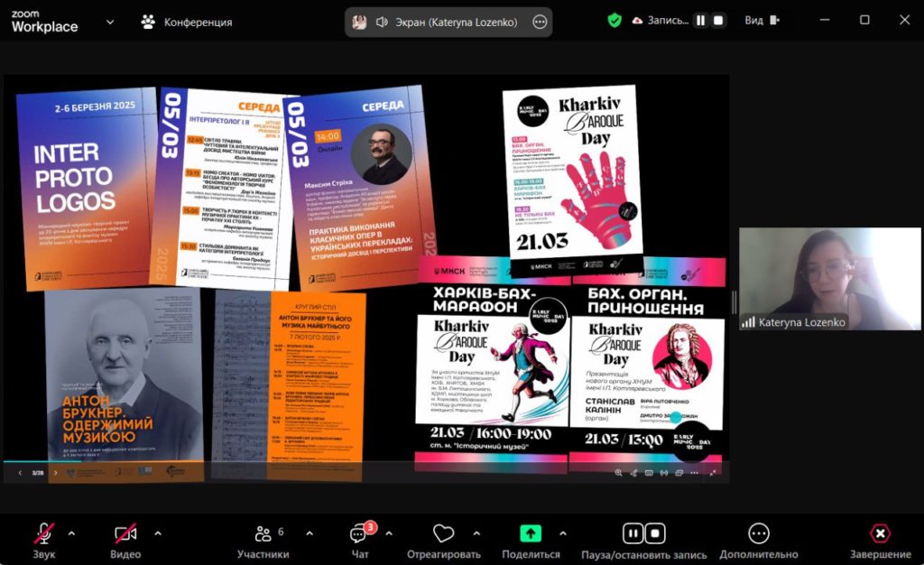Select Kateryna Lozenko's video thumbnail
This screenshot has width=924, height=565.
click(830, 278)
